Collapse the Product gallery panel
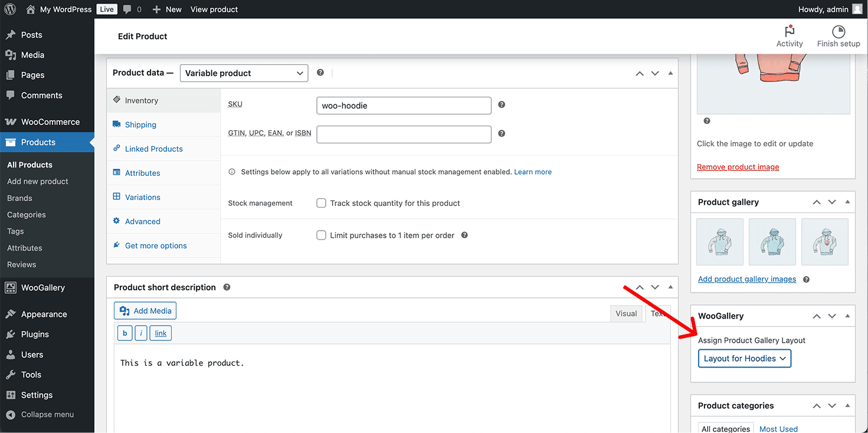The width and height of the screenshot is (868, 433). (847, 202)
